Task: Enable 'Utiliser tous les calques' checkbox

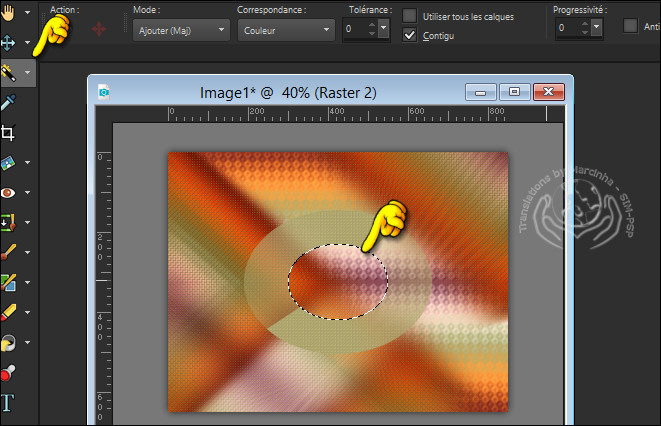Action: (x=410, y=15)
